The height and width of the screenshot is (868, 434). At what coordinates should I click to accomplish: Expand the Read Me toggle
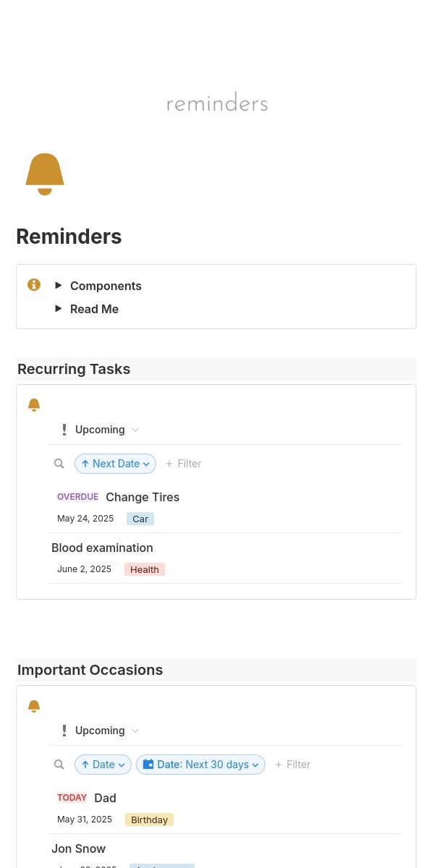pyautogui.click(x=59, y=309)
